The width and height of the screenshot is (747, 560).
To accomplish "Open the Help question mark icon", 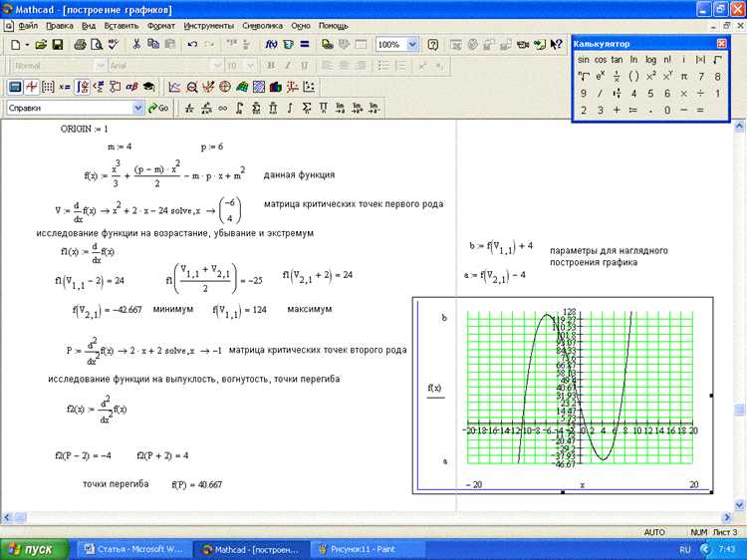I will coord(432,45).
